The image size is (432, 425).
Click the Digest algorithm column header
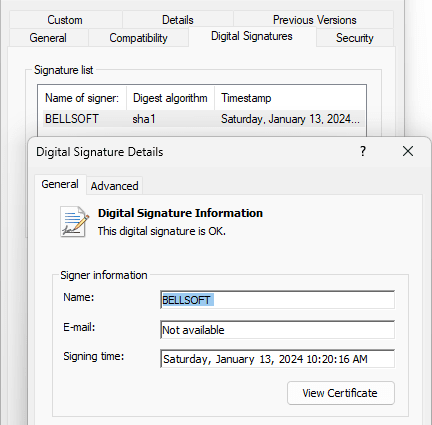[170, 98]
